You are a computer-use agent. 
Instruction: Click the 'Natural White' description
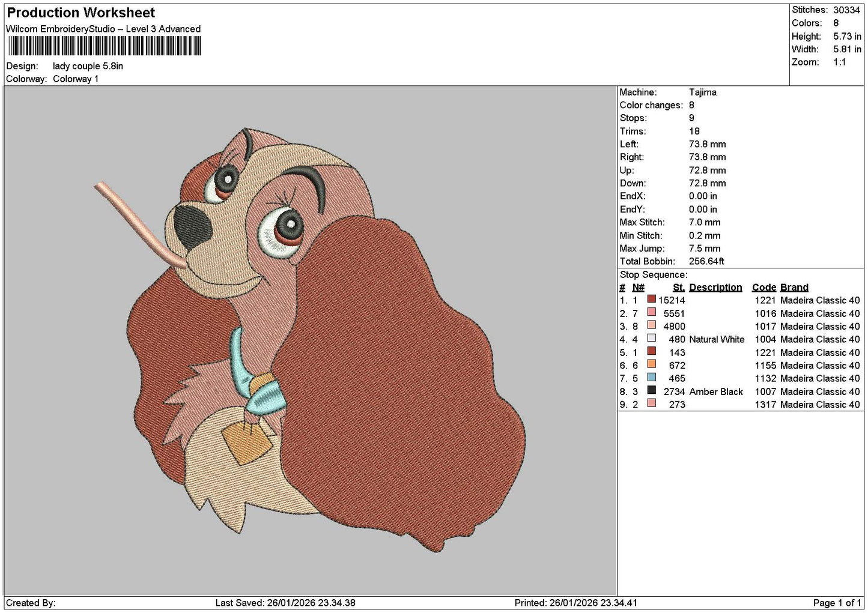pos(717,340)
